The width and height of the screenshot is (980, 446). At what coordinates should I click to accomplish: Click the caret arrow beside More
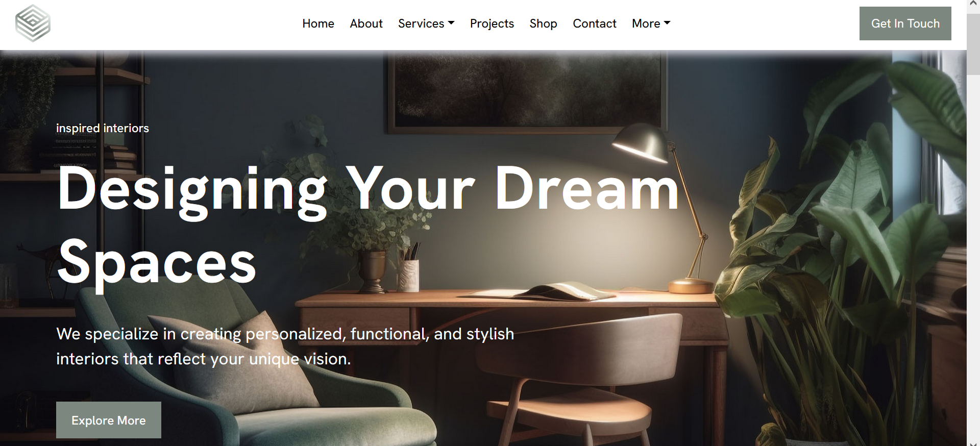tap(667, 23)
